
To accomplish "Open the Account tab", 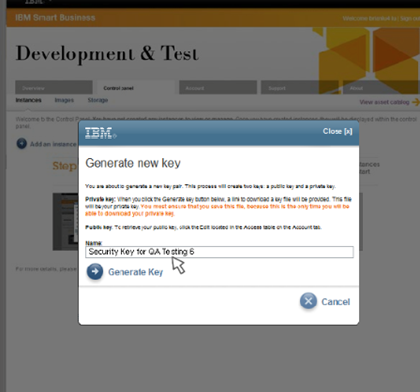I will click(x=218, y=87).
